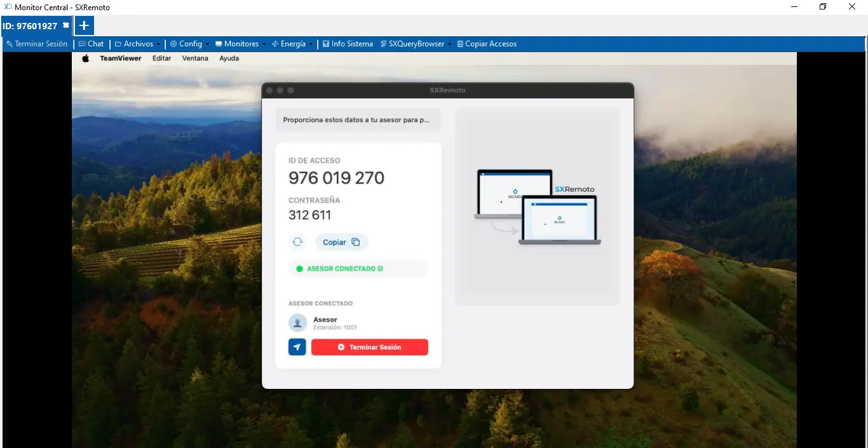The height and width of the screenshot is (448, 868).
Task: Add a new session with the plus button
Action: point(84,26)
